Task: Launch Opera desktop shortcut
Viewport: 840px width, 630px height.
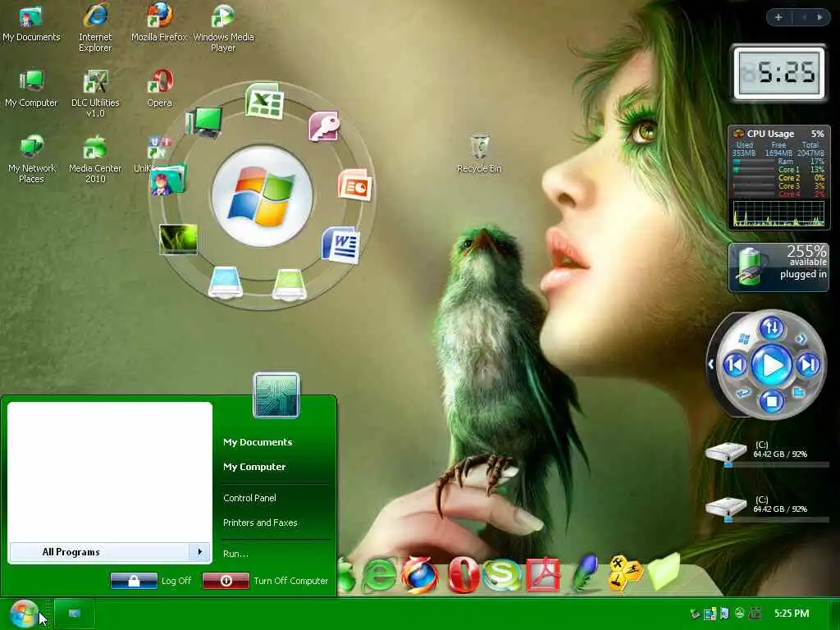Action: pyautogui.click(x=159, y=89)
